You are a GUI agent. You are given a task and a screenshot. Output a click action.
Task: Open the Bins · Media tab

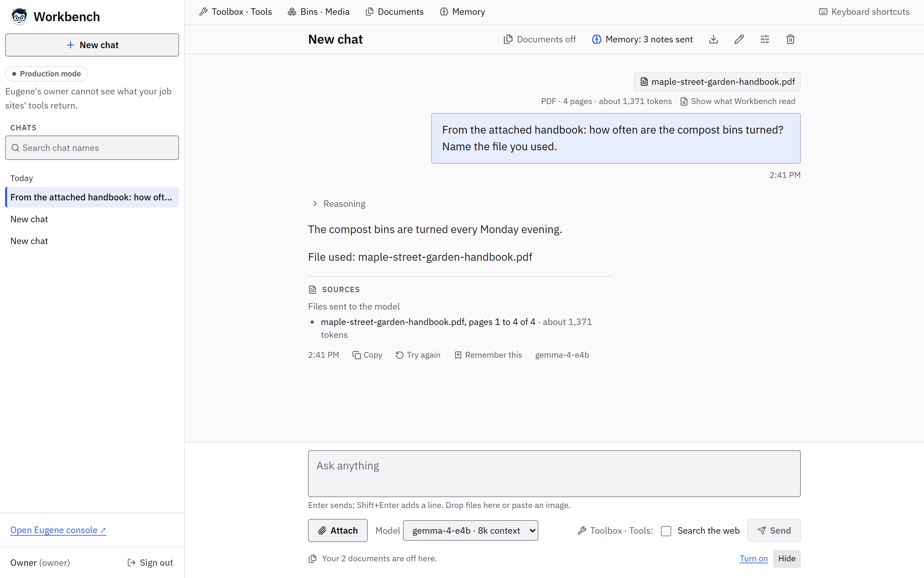tap(319, 12)
